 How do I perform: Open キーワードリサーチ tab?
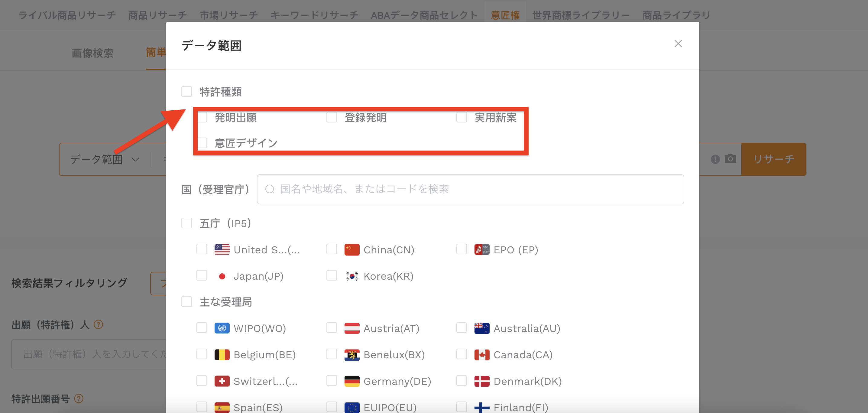(314, 15)
